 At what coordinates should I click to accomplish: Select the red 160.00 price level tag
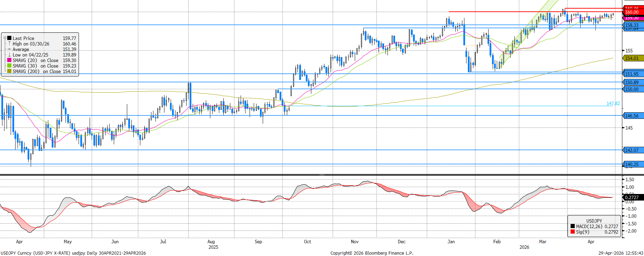point(632,12)
